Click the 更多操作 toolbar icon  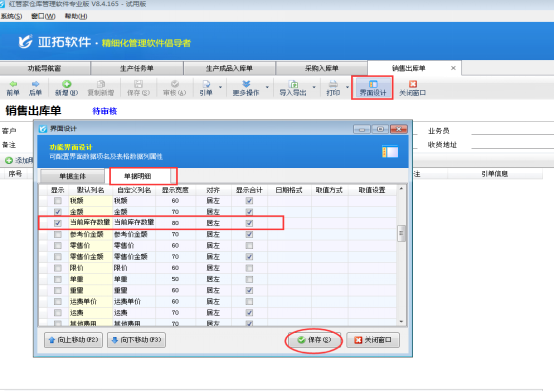click(246, 84)
